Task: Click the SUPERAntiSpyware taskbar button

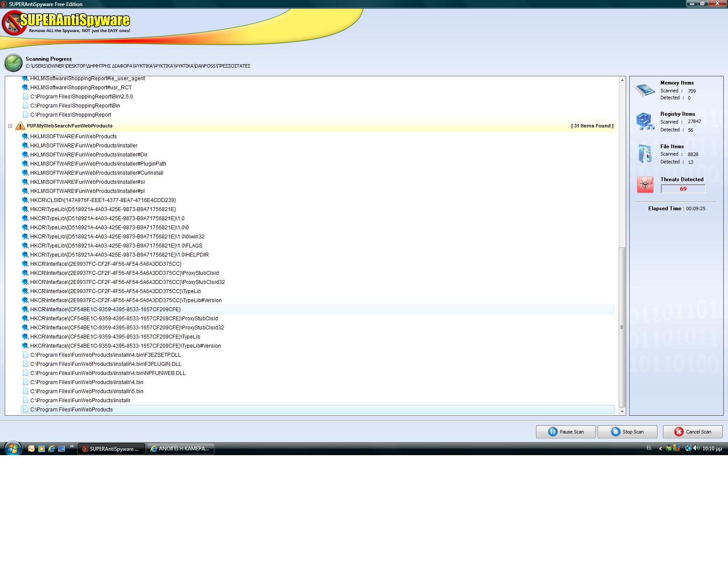Action: coord(111,449)
